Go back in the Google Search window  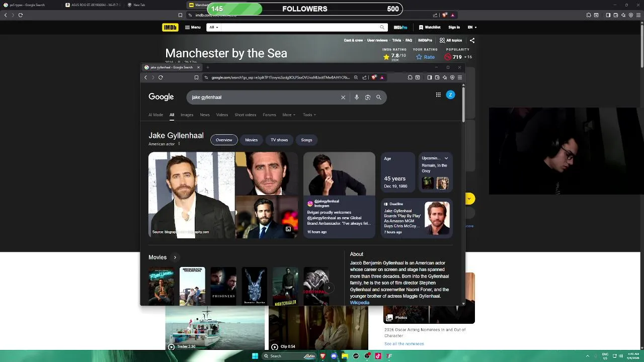coord(146,77)
